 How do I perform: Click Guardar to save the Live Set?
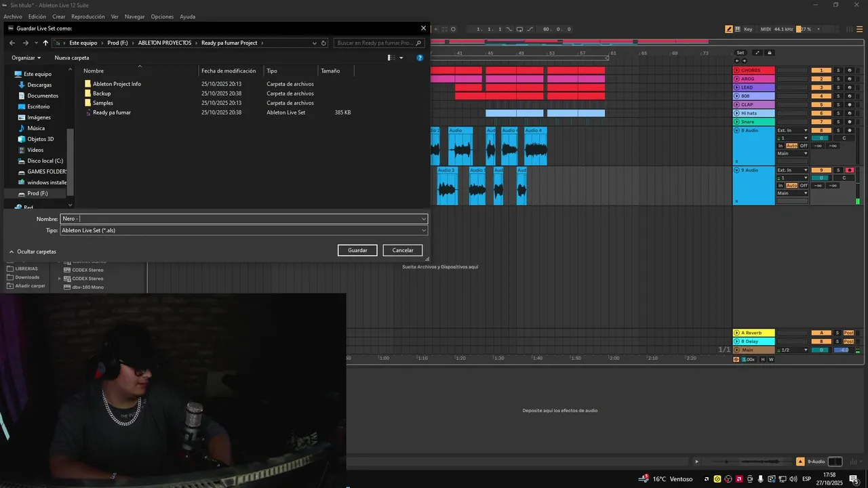pos(357,250)
